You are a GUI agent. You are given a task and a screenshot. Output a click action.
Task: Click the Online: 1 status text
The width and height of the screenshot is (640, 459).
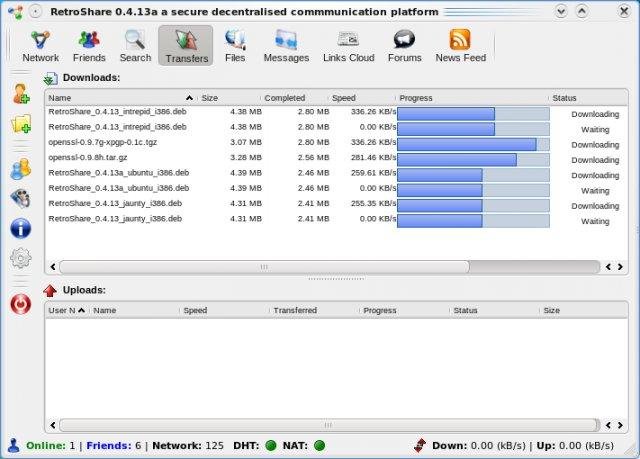coord(51,446)
